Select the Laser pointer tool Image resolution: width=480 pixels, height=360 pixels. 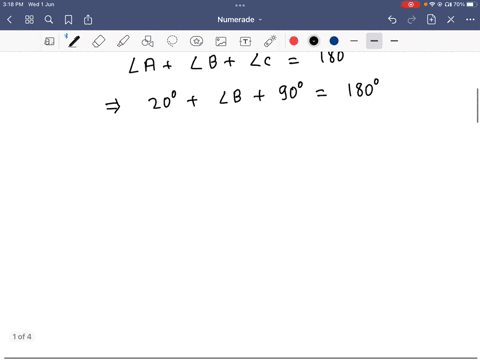tap(270, 41)
